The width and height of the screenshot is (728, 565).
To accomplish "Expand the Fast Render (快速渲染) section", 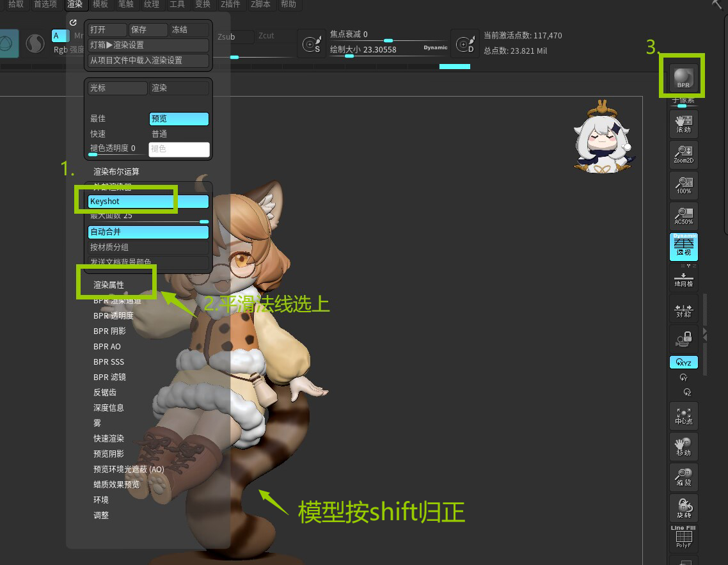I will coord(109,438).
